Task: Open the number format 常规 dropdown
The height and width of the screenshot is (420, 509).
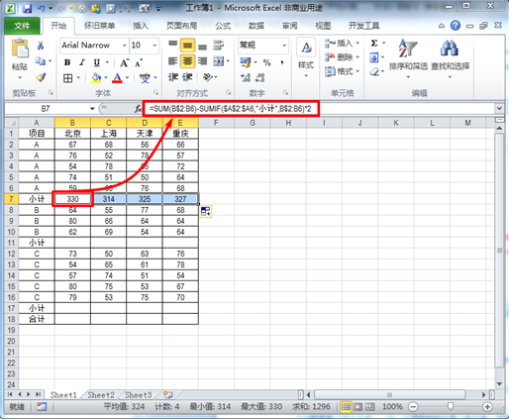Action: coord(284,46)
